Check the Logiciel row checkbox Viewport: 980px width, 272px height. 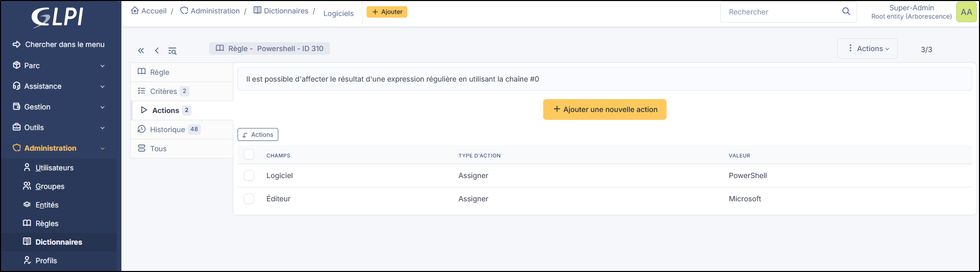249,175
